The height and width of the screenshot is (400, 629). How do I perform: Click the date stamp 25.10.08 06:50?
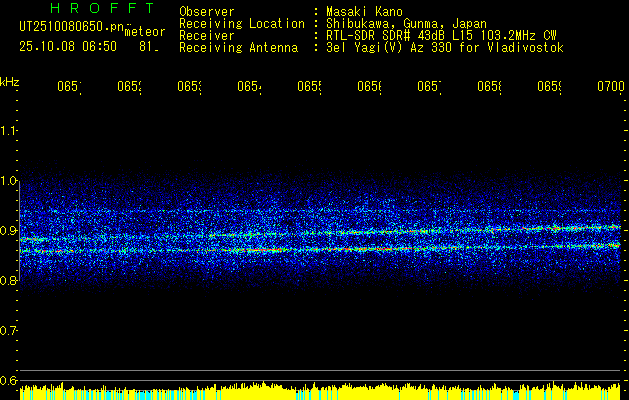tap(68, 47)
